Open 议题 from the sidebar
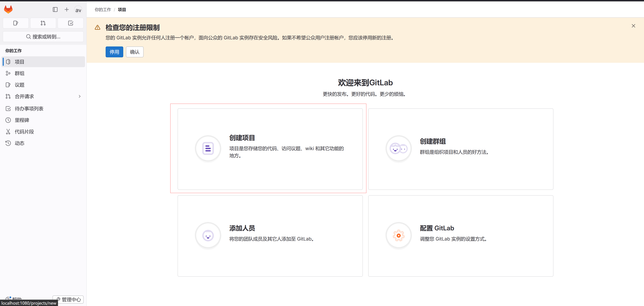Image resolution: width=644 pixels, height=306 pixels. pos(19,85)
